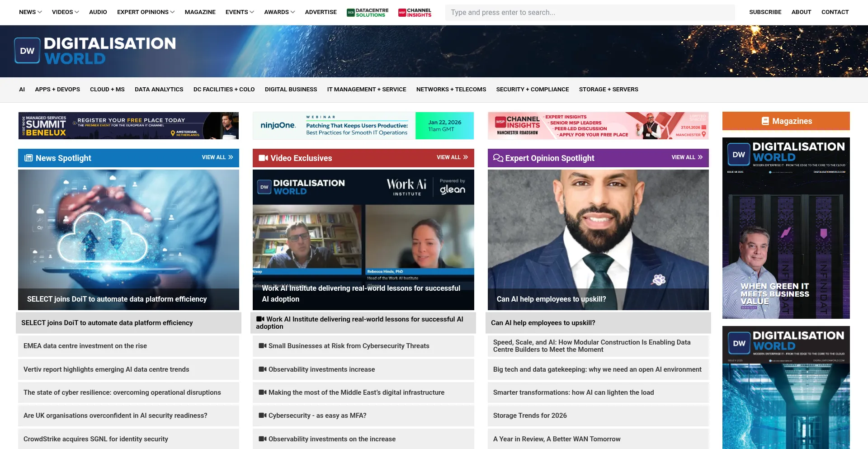Click the camera icon on 'Observability investments increase'

click(262, 369)
